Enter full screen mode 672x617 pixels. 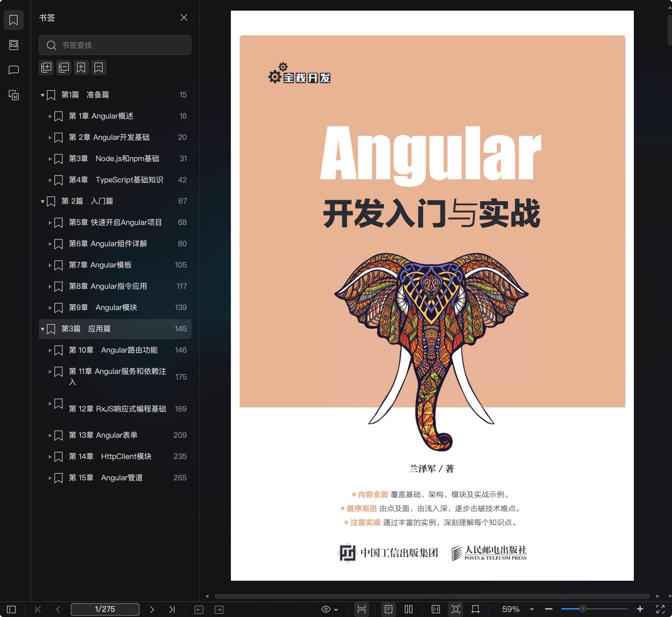(660, 609)
